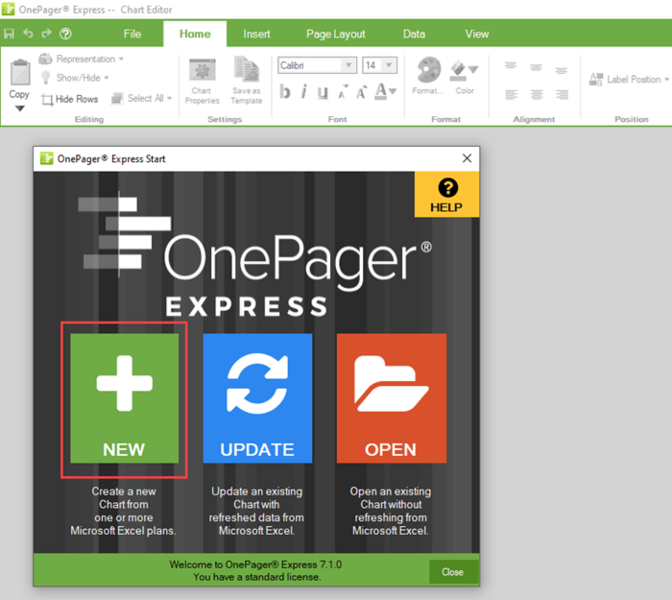This screenshot has width=672, height=600.
Task: Click the blue UPDATE tile
Action: (x=258, y=398)
